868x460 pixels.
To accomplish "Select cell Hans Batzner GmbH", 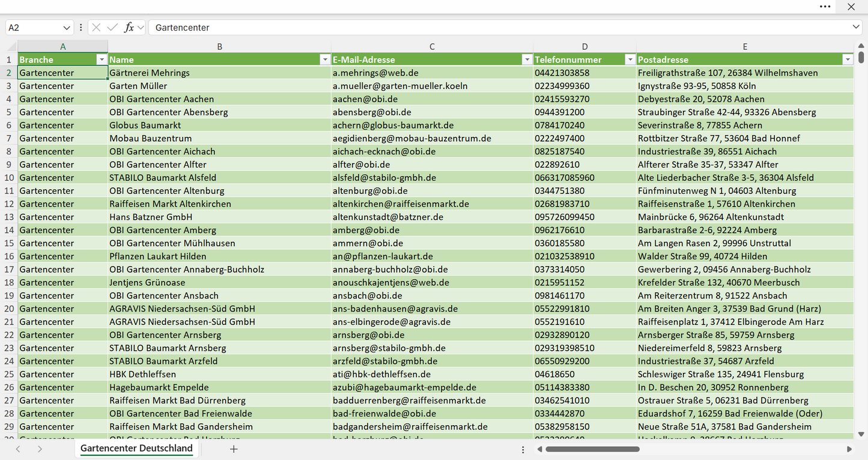I will (220, 217).
